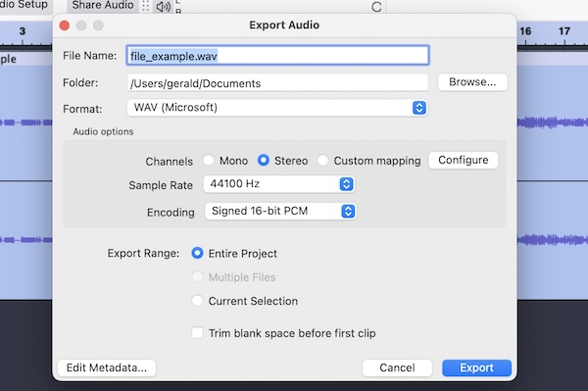The width and height of the screenshot is (588, 391).
Task: Click the toolbar grabber dots beside Share Audio
Action: (x=145, y=6)
